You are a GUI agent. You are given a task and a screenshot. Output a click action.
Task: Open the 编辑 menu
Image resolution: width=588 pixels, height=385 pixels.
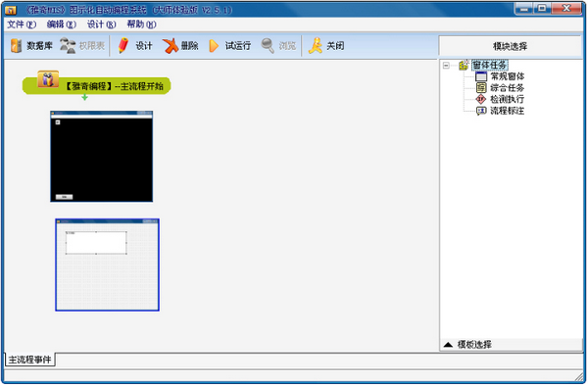(x=61, y=24)
